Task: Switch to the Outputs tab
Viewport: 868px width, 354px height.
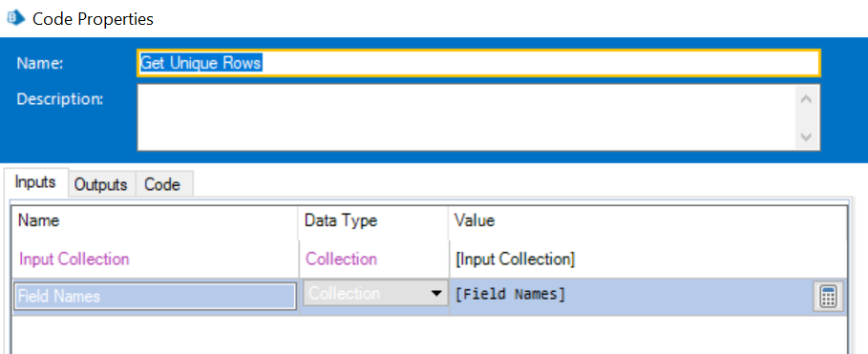Action: (x=101, y=184)
